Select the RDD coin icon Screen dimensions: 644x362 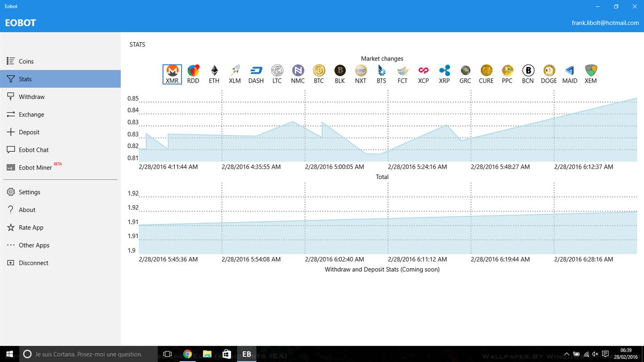[x=193, y=74]
